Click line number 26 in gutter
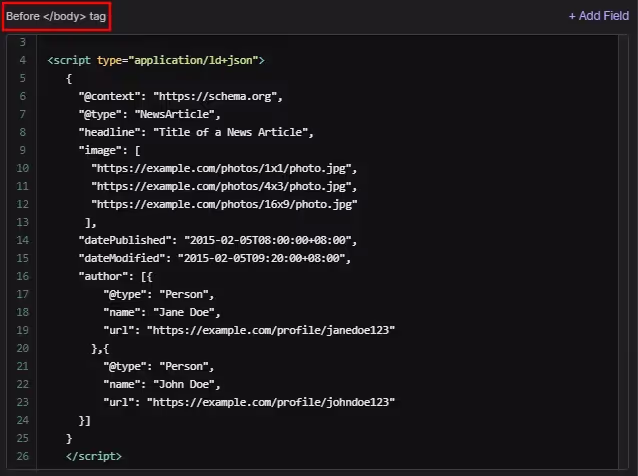The height and width of the screenshot is (476, 638). coord(23,456)
